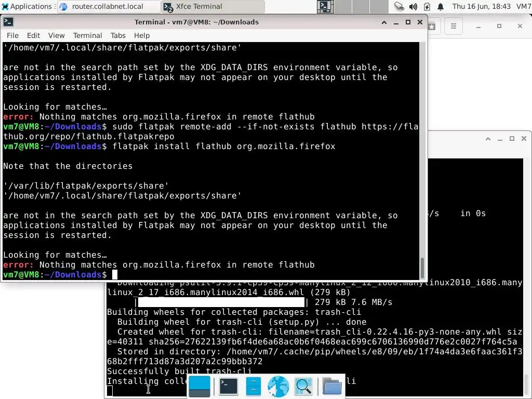Click 'Note that the directories' line
The height and width of the screenshot is (399, 532).
[68, 166]
